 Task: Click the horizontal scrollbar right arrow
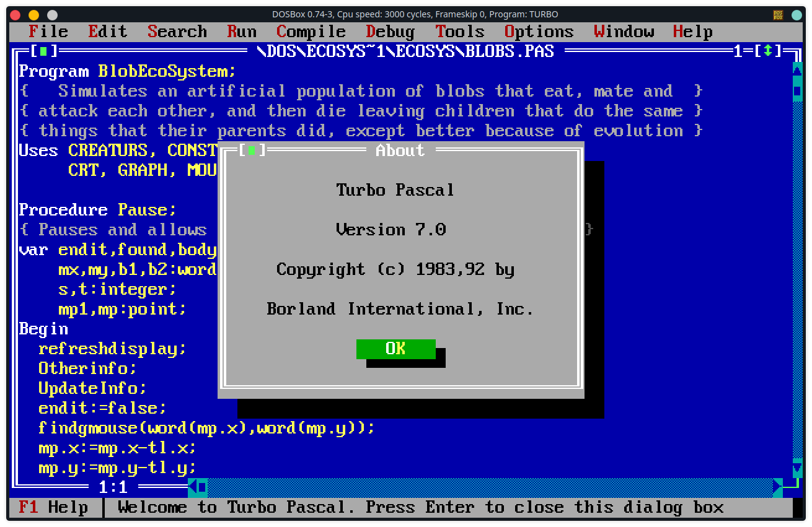[778, 487]
